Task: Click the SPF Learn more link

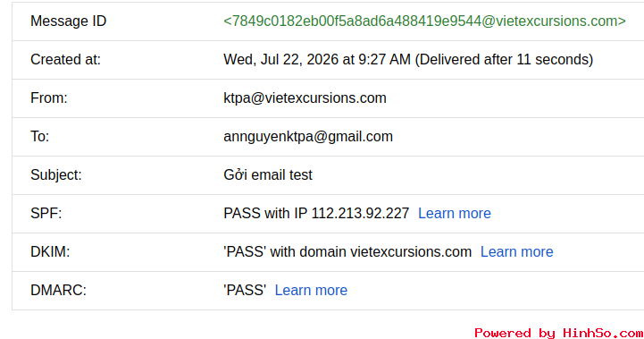Action: click(x=455, y=213)
